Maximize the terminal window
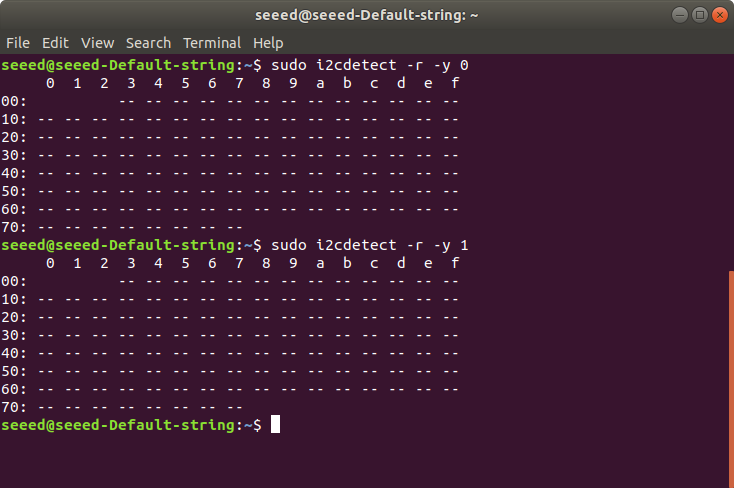Screen dimensions: 734x488 [700, 15]
